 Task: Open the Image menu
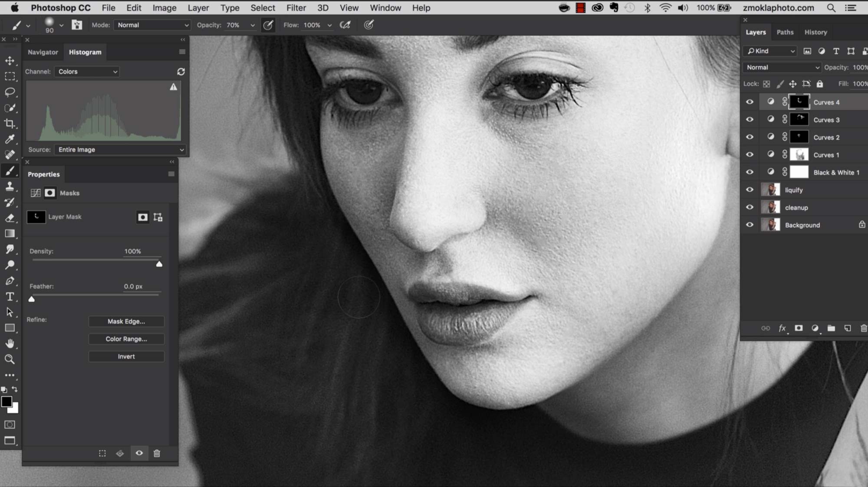[x=164, y=8]
